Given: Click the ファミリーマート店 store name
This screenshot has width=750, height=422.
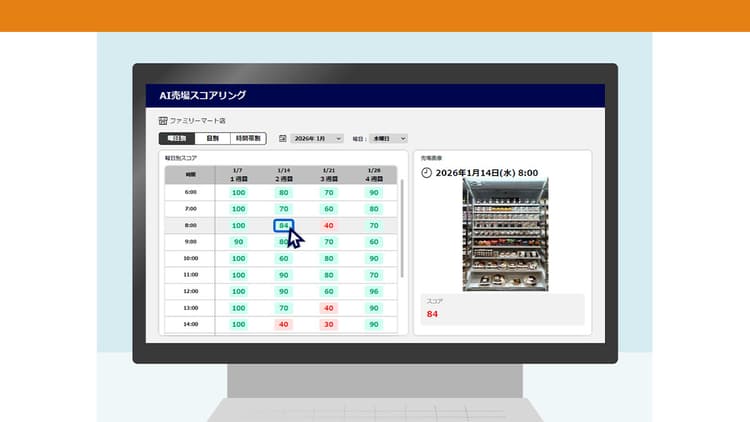Looking at the screenshot, I should (198, 121).
